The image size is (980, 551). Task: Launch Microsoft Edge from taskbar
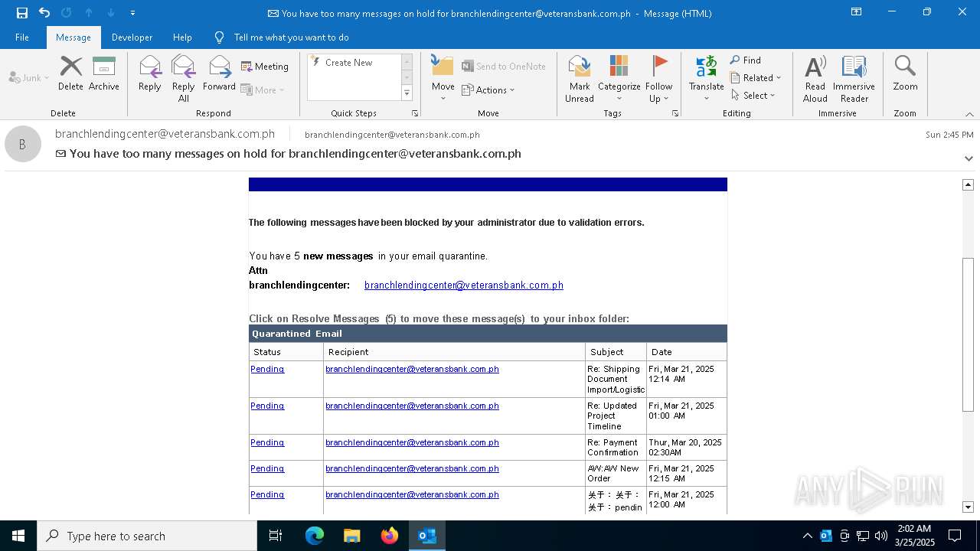315,536
